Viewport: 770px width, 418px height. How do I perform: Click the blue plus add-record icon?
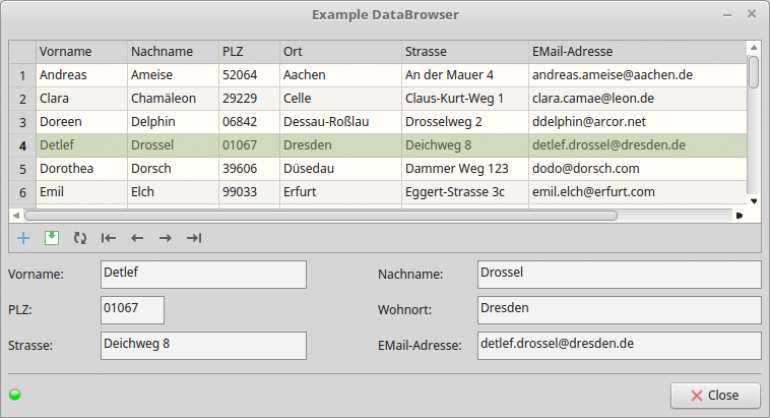coord(24,238)
